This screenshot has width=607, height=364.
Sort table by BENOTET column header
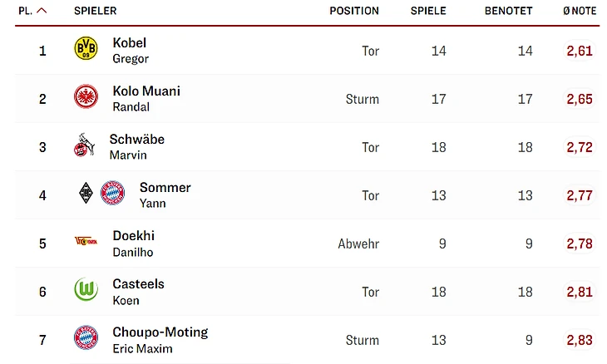click(x=508, y=11)
